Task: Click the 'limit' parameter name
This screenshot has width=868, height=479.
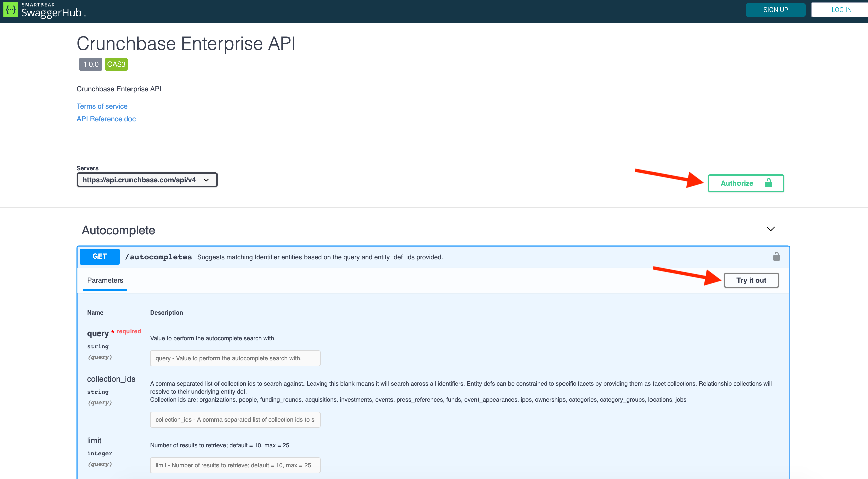Action: (94, 441)
